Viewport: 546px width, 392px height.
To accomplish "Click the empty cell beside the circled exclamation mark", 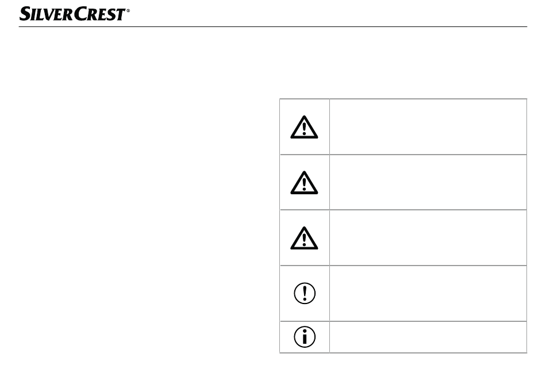I will pyautogui.click(x=428, y=293).
